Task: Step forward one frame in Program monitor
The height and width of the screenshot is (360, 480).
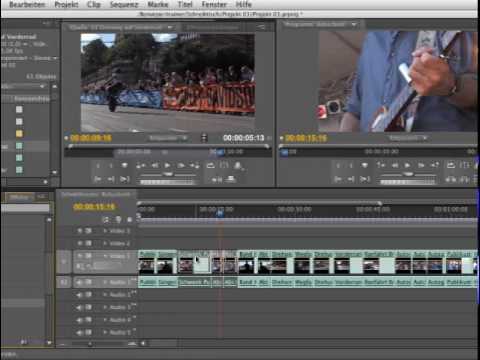Action: 421,165
